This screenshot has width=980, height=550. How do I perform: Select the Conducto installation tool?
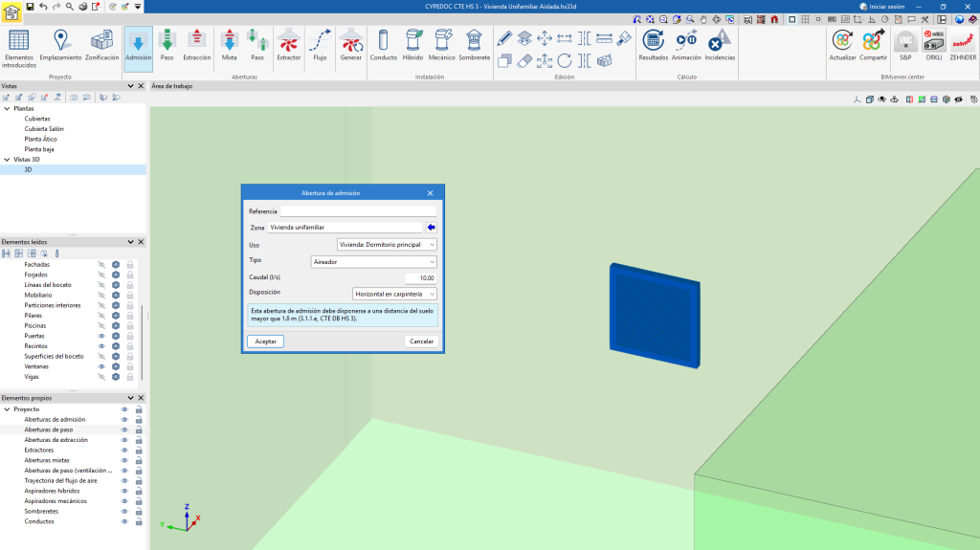pos(383,47)
